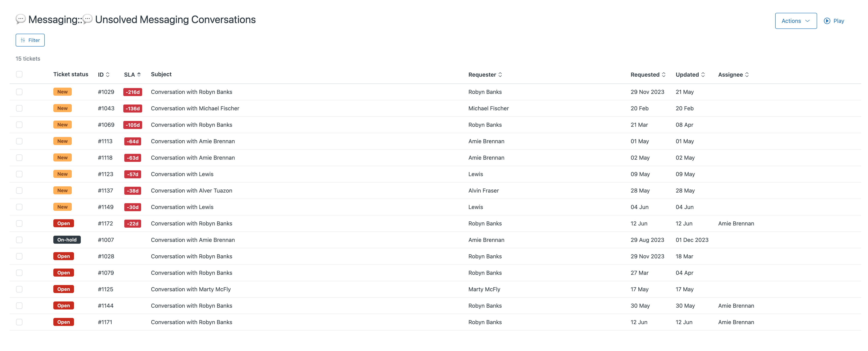The height and width of the screenshot is (351, 868).
Task: Click the Assignee column header
Action: click(733, 75)
